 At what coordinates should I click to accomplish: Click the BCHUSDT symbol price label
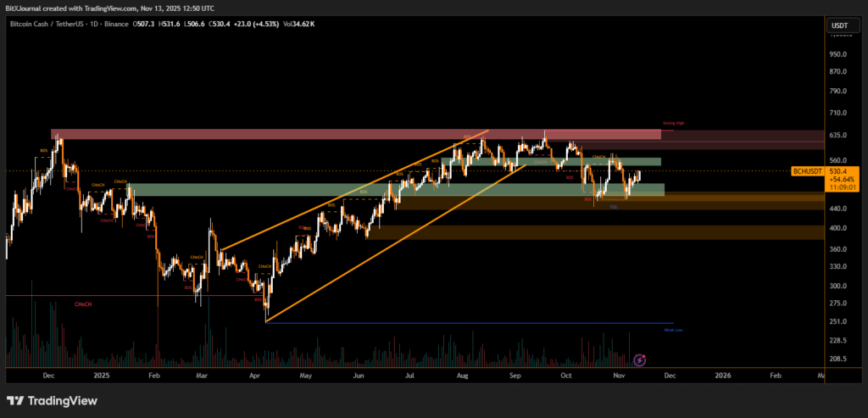point(808,171)
